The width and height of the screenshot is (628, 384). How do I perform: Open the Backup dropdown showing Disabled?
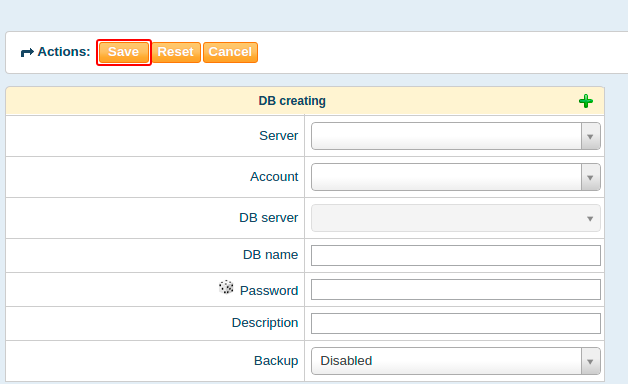click(x=455, y=361)
